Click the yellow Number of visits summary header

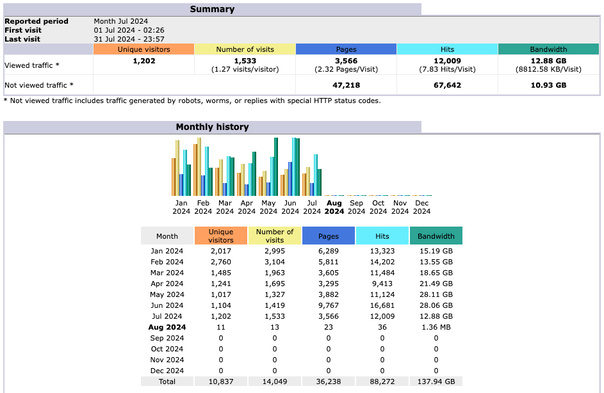(x=245, y=49)
